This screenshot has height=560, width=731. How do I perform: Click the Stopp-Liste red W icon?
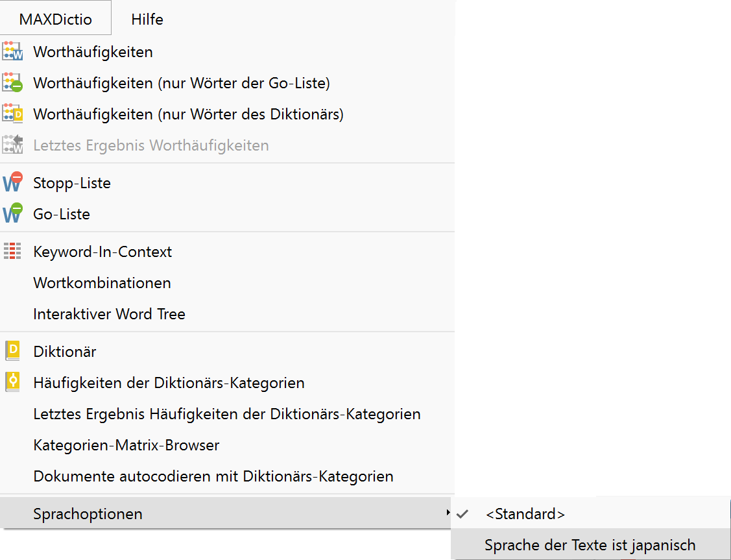click(12, 182)
